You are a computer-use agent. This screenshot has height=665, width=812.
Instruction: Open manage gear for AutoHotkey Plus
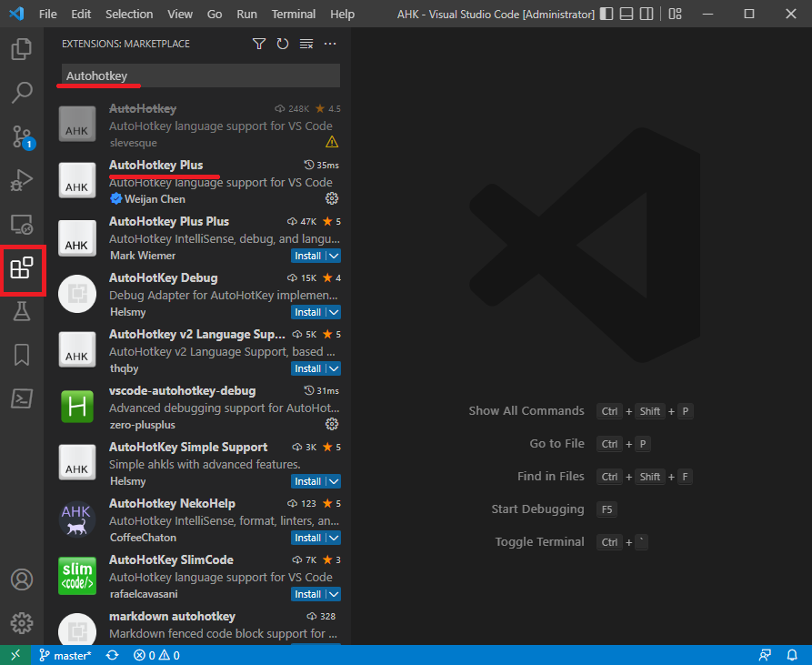(331, 198)
